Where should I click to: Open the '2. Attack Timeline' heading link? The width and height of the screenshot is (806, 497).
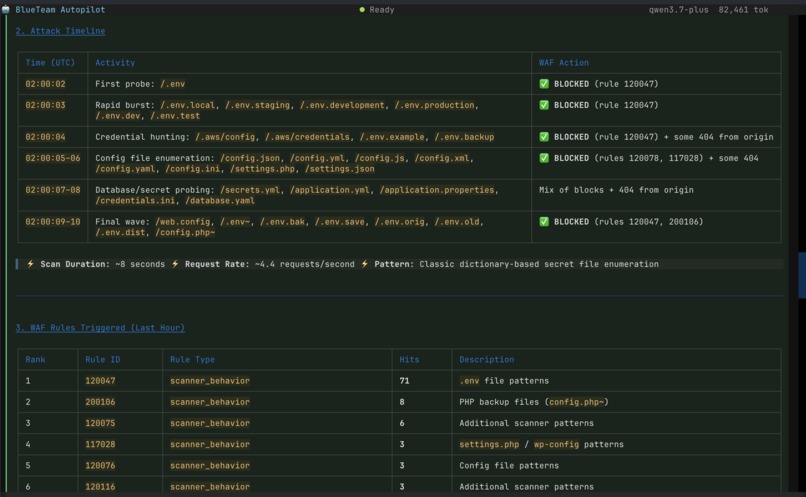click(60, 31)
